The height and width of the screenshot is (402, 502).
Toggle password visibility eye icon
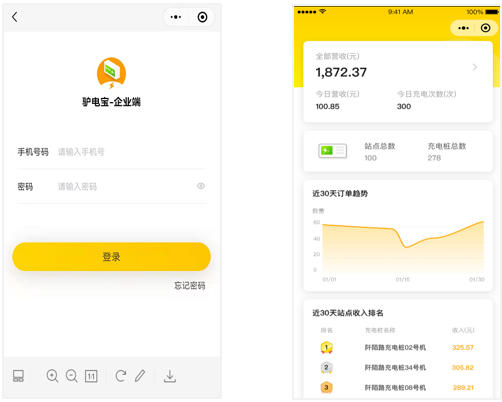201,186
